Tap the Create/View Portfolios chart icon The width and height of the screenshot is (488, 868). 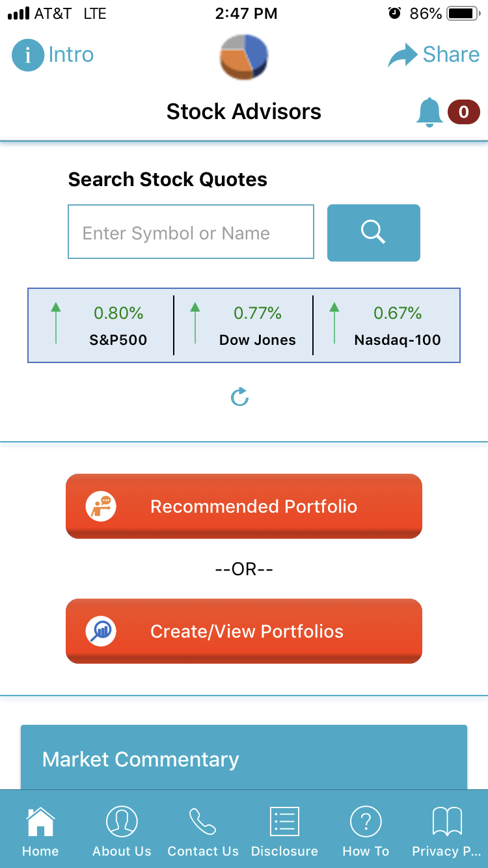pos(101,631)
